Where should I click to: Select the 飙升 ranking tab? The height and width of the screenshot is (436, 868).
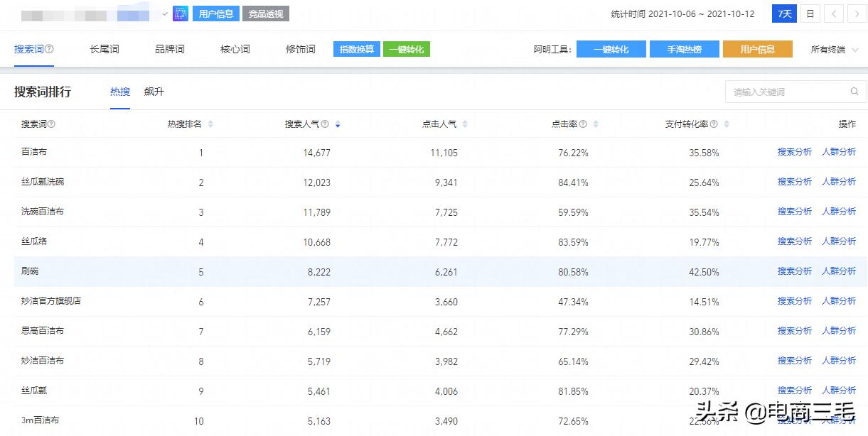tap(154, 92)
